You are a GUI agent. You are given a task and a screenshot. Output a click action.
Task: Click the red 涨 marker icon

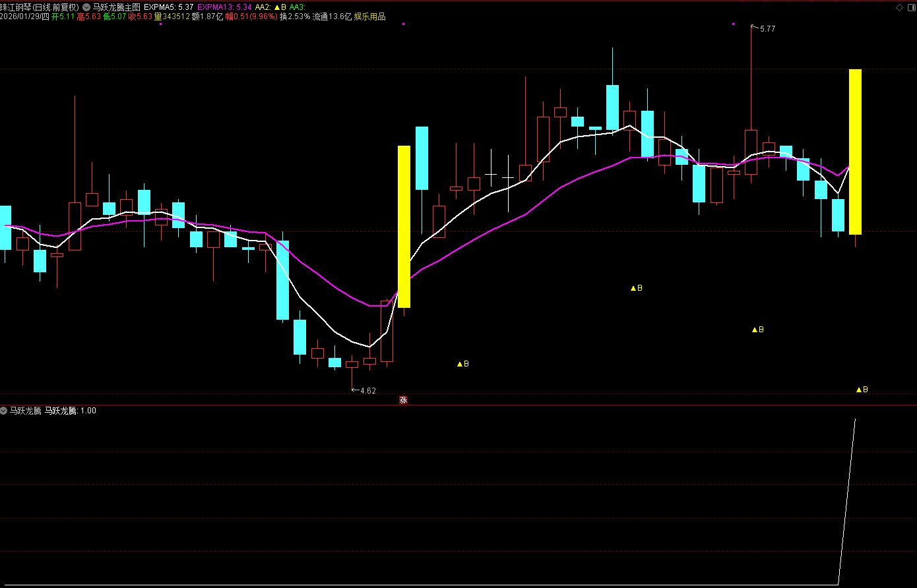403,399
